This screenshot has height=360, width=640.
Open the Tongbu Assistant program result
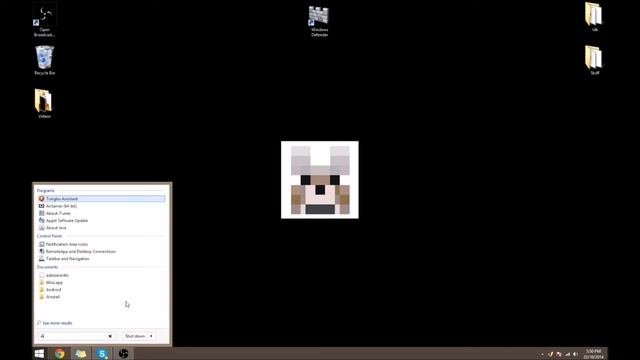pyautogui.click(x=101, y=199)
